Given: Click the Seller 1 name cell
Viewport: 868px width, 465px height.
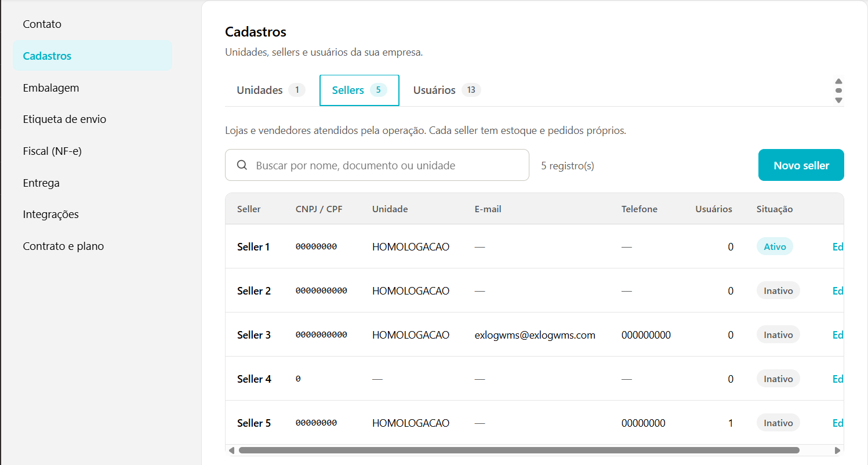Looking at the screenshot, I should (253, 246).
